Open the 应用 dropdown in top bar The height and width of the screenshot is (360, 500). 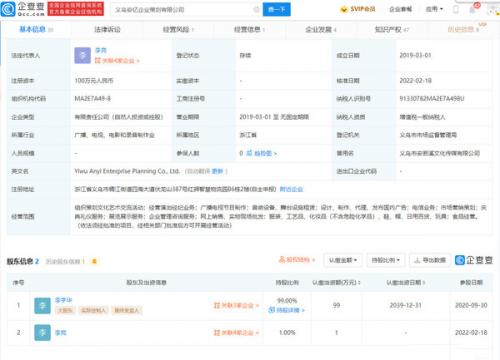(434, 9)
